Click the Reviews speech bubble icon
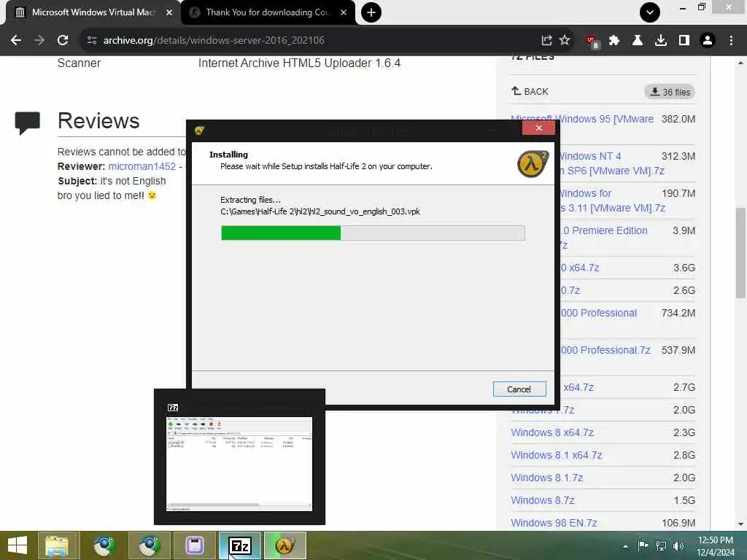747x560 pixels. (x=27, y=123)
